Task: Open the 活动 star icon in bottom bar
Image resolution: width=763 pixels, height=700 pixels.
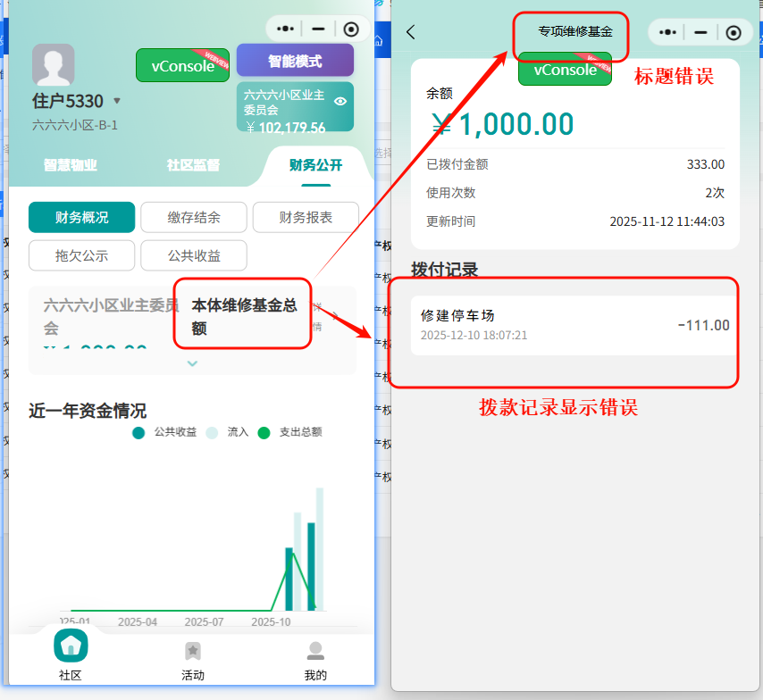Action: tap(192, 651)
